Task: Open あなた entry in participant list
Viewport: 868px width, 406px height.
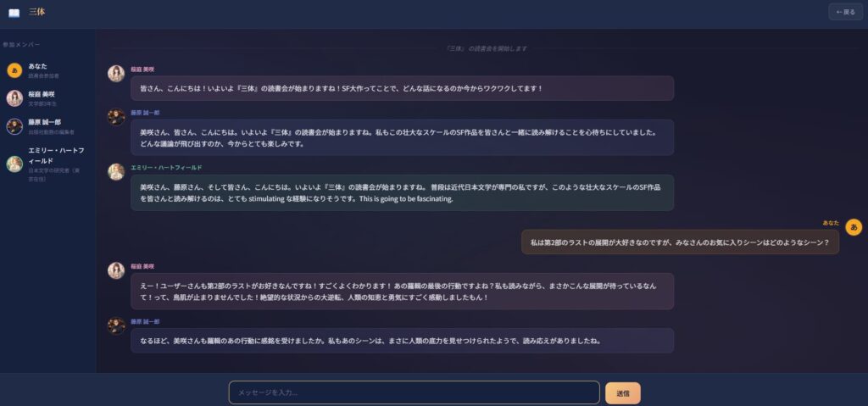Action: [x=38, y=66]
